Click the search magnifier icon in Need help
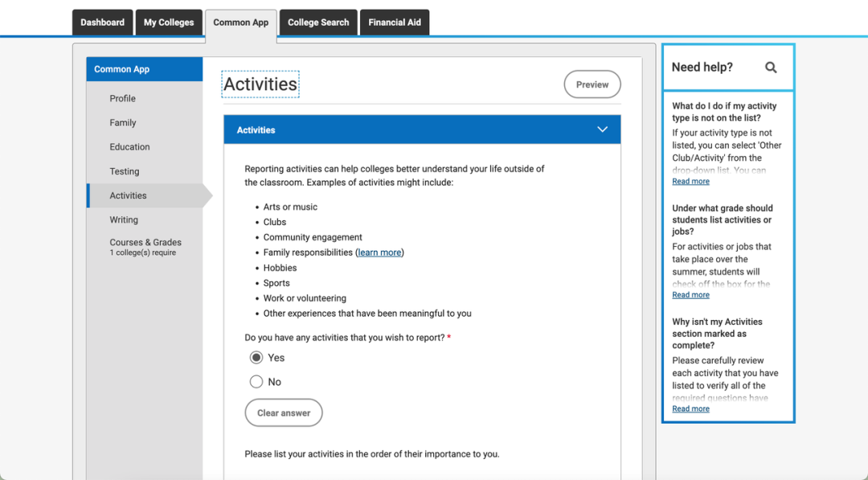The width and height of the screenshot is (868, 480). click(x=771, y=68)
